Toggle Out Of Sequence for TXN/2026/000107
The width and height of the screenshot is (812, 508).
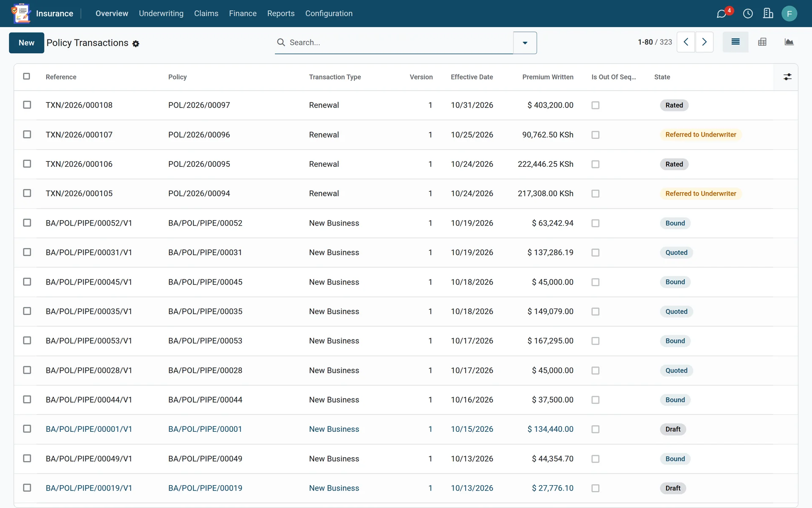click(595, 135)
